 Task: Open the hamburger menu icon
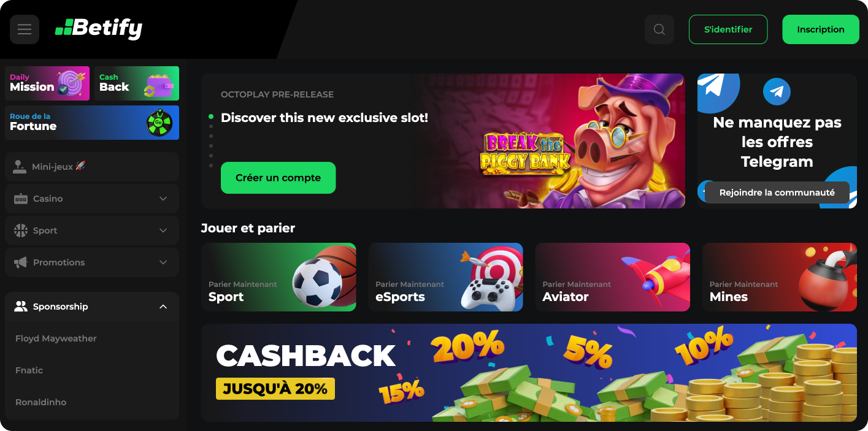[25, 29]
